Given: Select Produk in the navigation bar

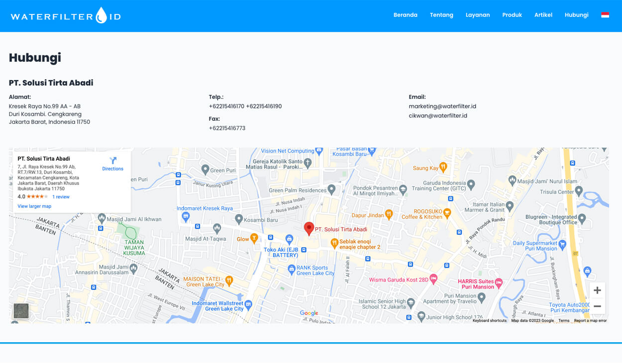Looking at the screenshot, I should 512,15.
